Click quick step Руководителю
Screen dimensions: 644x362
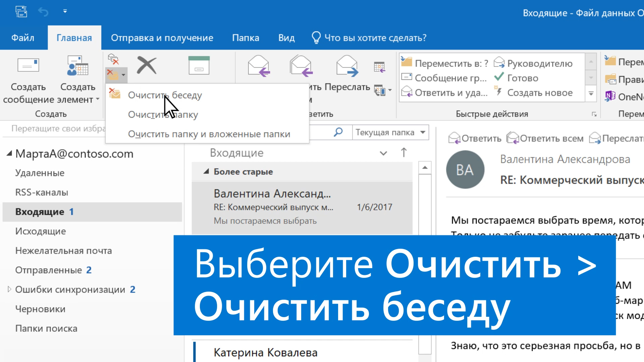[x=533, y=63]
